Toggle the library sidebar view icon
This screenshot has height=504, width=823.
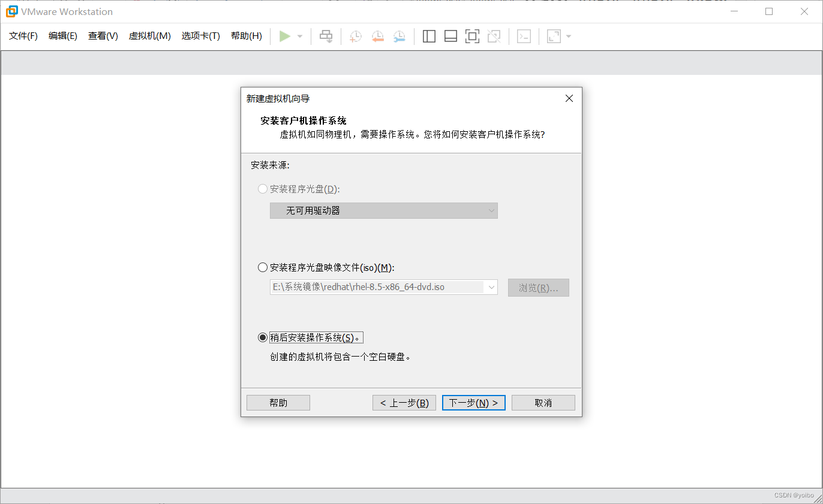[429, 37]
